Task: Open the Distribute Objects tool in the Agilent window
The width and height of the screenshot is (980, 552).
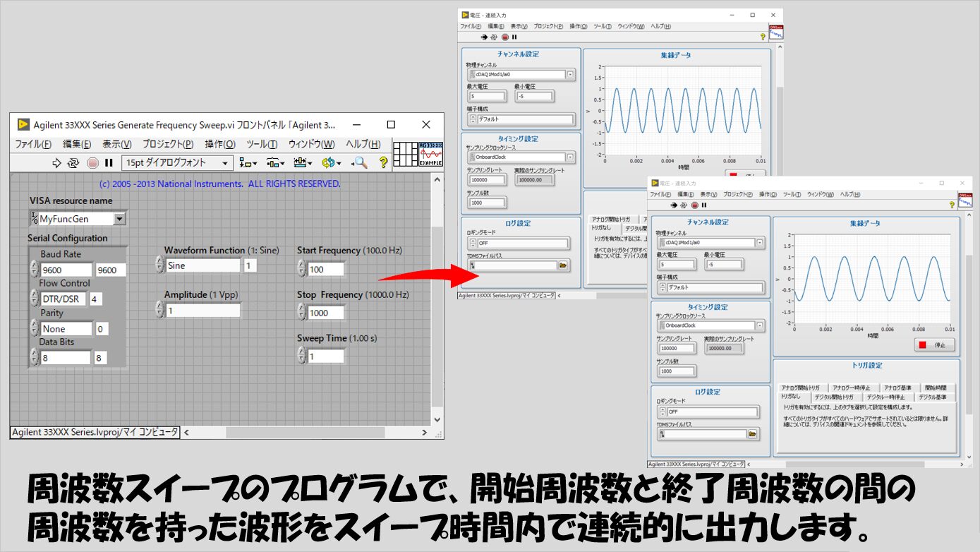Action: (x=275, y=163)
